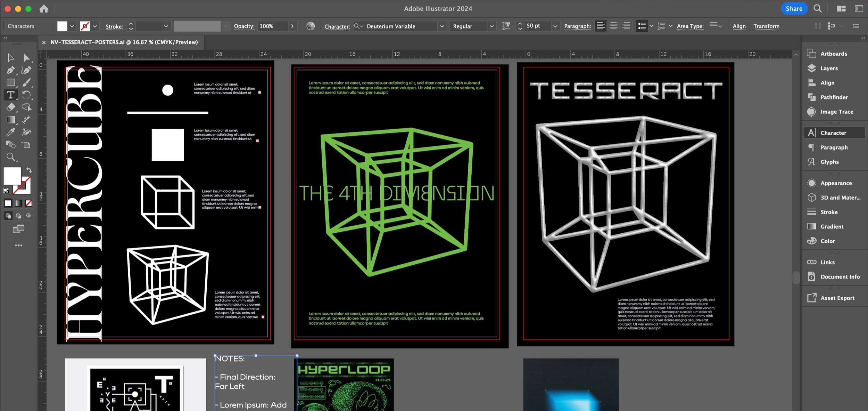The height and width of the screenshot is (411, 868).
Task: Switch to NV-TESSERACT-POSTERS.ai document tab
Action: click(124, 42)
